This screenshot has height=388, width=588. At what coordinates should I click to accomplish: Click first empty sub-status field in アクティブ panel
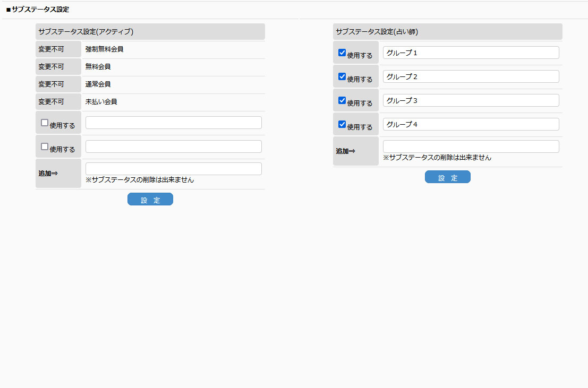173,123
